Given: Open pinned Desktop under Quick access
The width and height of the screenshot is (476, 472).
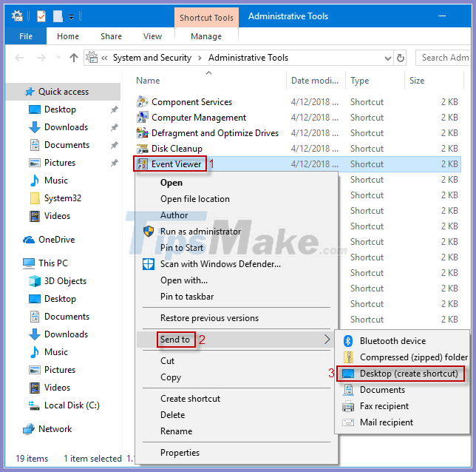Looking at the screenshot, I should 60,109.
